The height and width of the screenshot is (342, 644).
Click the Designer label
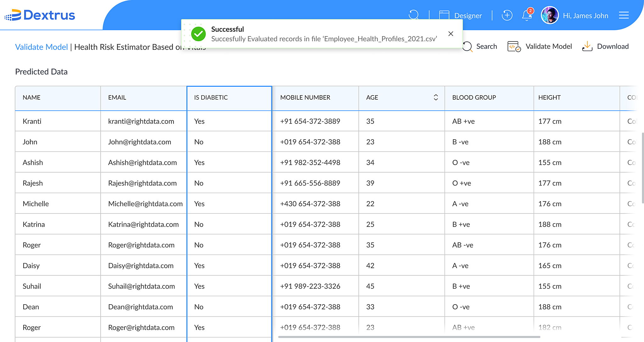(468, 15)
